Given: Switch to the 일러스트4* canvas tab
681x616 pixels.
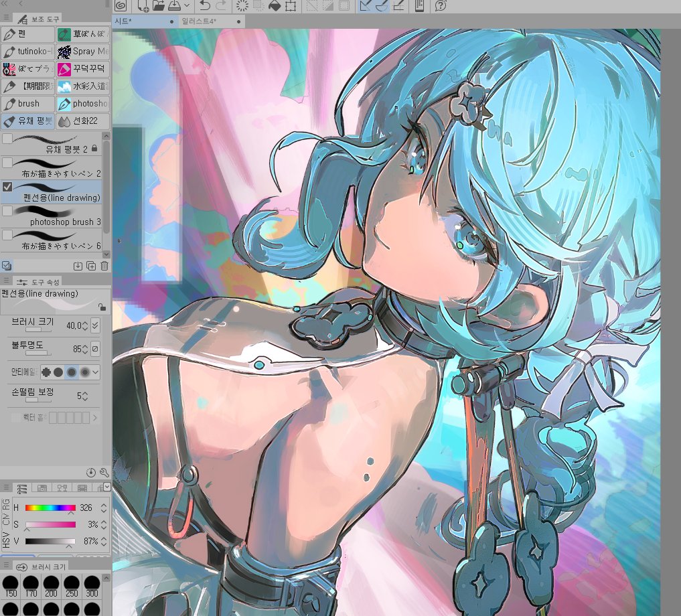Looking at the screenshot, I should [212, 21].
